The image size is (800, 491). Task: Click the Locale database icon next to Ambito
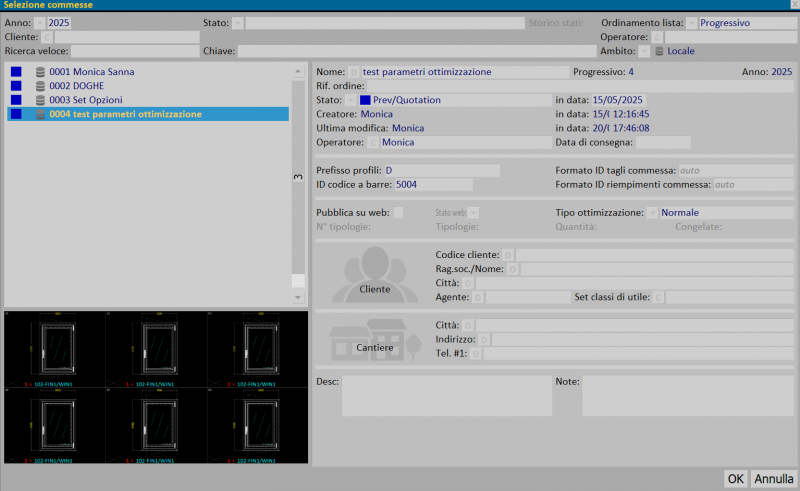(659, 51)
